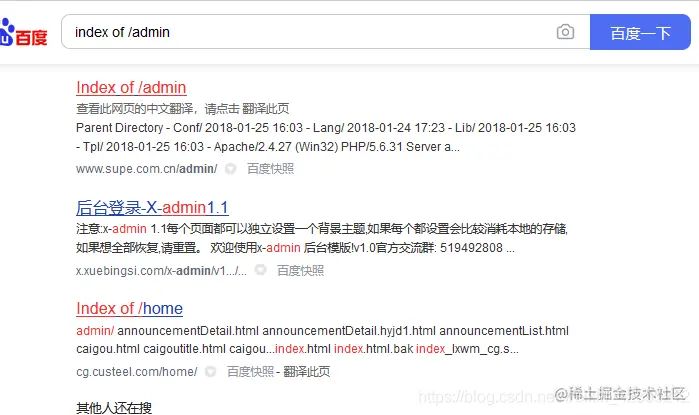Click shield icon beside x.xuebingsi.com result
This screenshot has width=699, height=415.
[260, 270]
